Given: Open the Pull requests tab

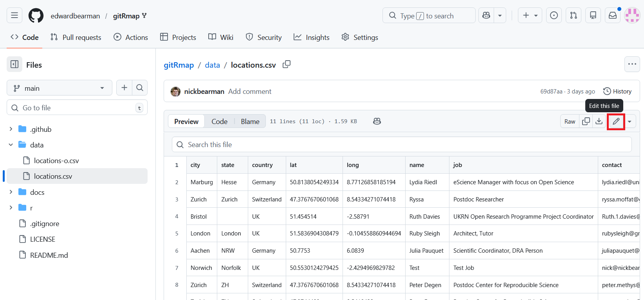Looking at the screenshot, I should point(76,38).
